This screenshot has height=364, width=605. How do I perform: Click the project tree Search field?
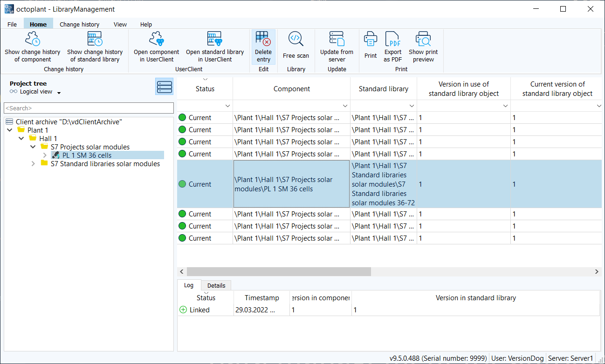tap(89, 108)
